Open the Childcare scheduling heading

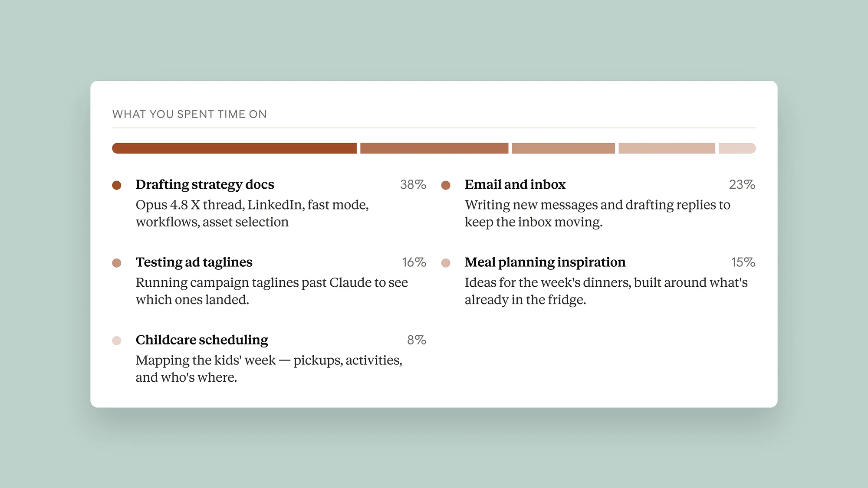point(202,340)
